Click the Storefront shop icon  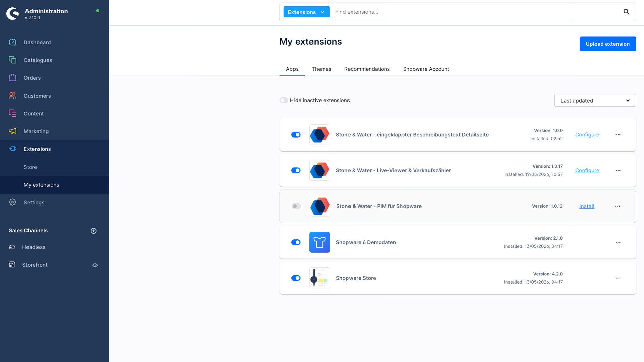coord(12,265)
